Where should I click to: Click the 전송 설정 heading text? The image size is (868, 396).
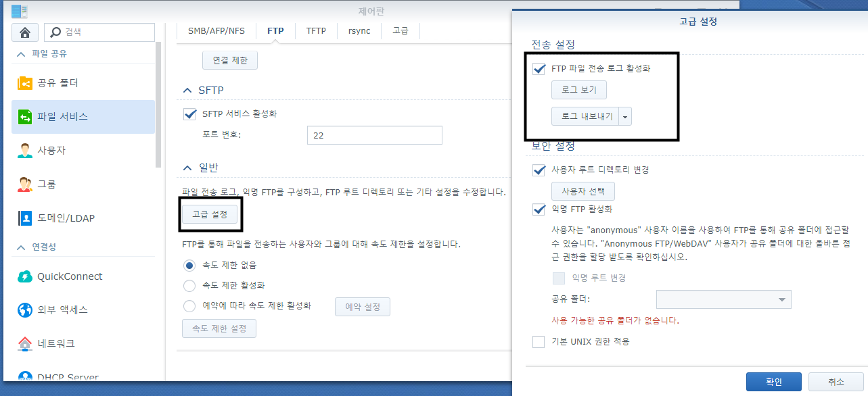pyautogui.click(x=553, y=45)
